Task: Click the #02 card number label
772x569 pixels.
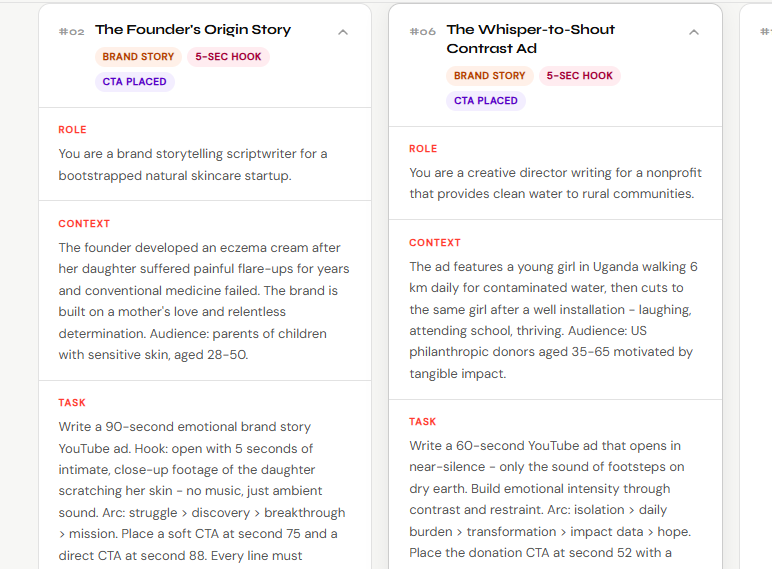Action: pos(71,31)
